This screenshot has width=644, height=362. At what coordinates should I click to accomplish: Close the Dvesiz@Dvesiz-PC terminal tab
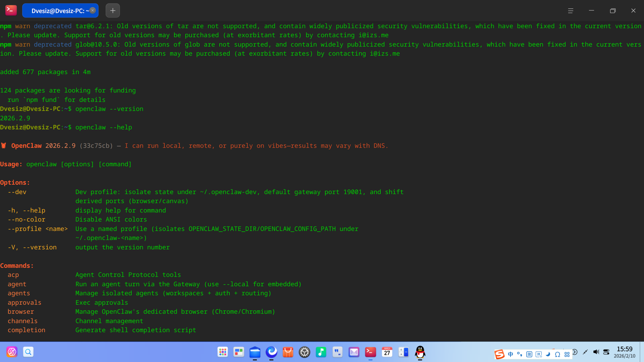pyautogui.click(x=93, y=10)
